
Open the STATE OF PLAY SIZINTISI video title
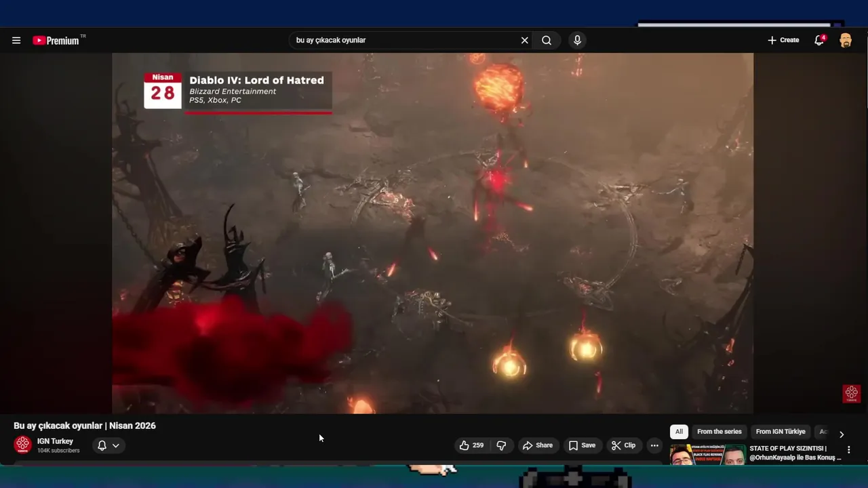tap(795, 453)
